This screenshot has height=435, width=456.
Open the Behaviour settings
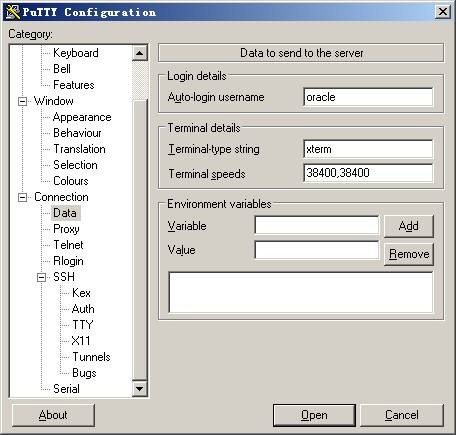coord(77,133)
